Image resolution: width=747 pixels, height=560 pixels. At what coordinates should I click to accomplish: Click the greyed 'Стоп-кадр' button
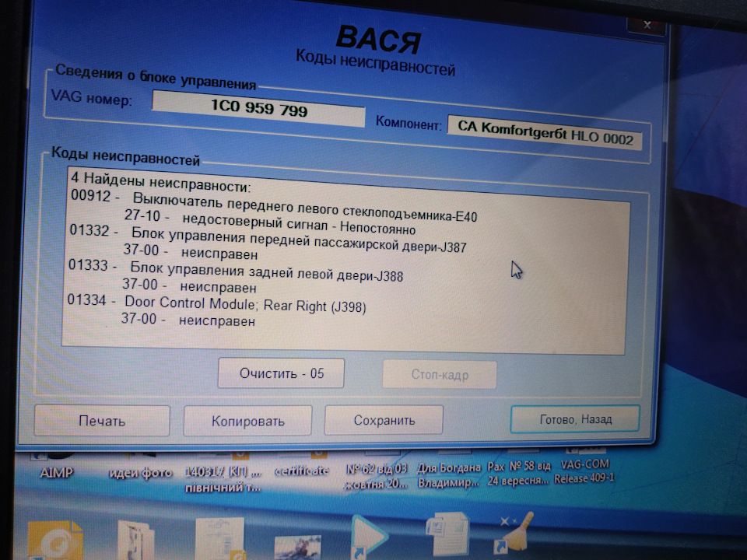click(439, 375)
